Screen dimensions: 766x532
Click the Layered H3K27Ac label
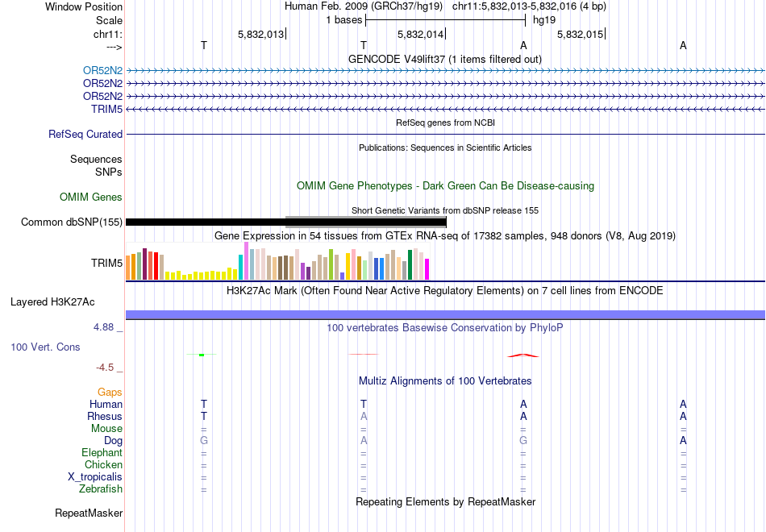pyautogui.click(x=52, y=302)
